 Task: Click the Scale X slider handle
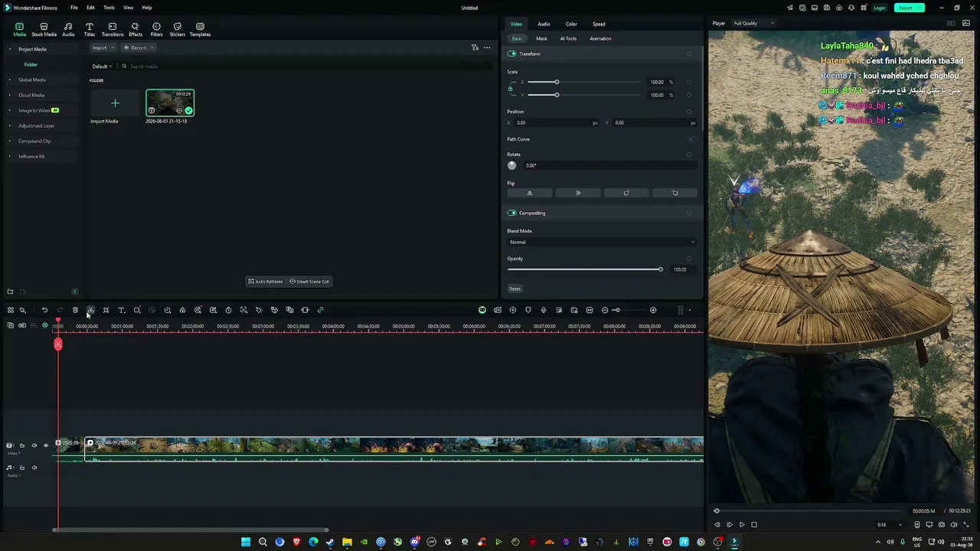coord(557,82)
